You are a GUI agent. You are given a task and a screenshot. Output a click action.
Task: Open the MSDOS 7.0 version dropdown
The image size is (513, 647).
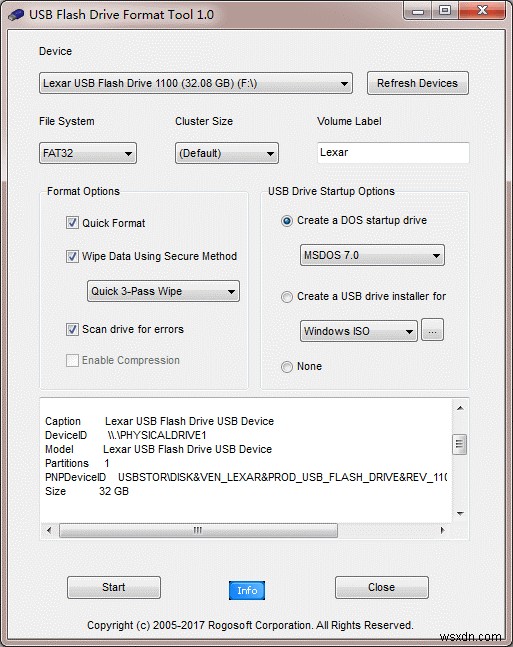pyautogui.click(x=372, y=255)
